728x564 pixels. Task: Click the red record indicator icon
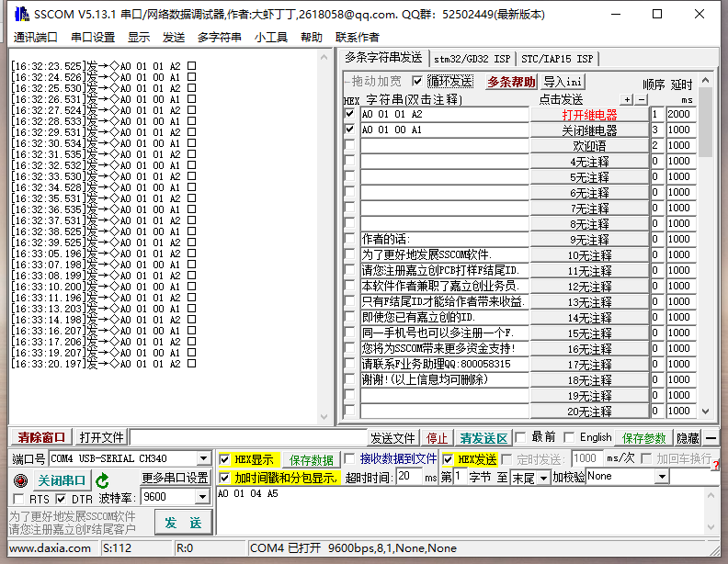point(20,480)
